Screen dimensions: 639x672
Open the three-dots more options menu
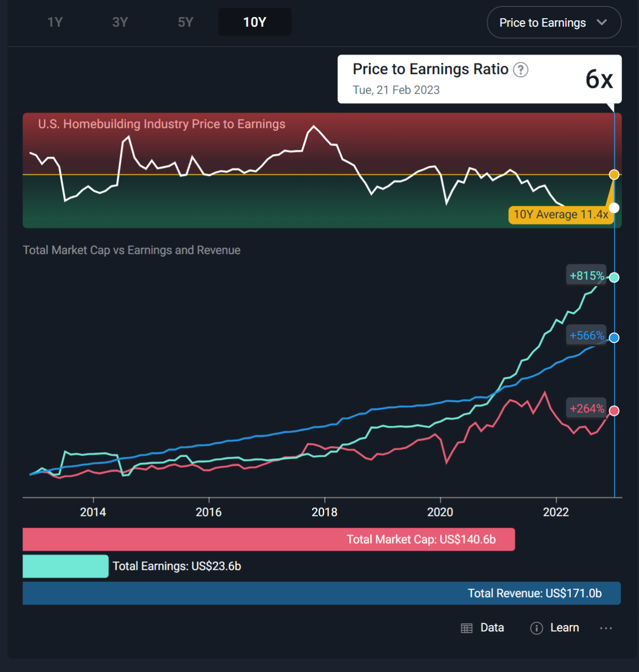[606, 628]
